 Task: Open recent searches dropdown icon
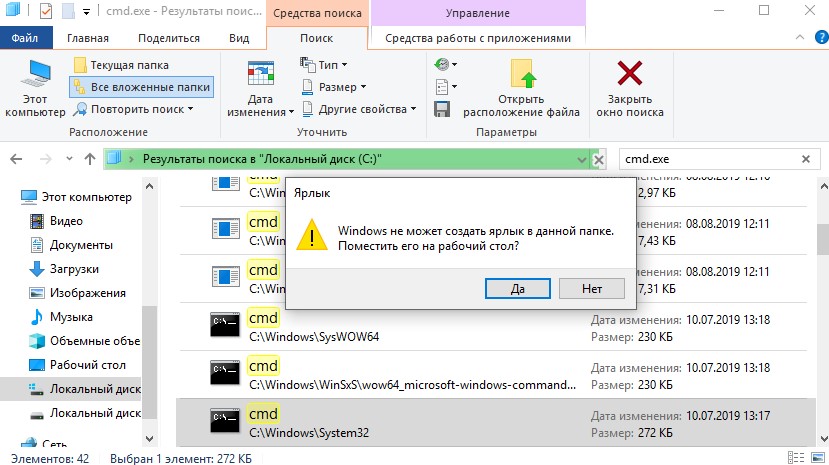pyautogui.click(x=445, y=64)
